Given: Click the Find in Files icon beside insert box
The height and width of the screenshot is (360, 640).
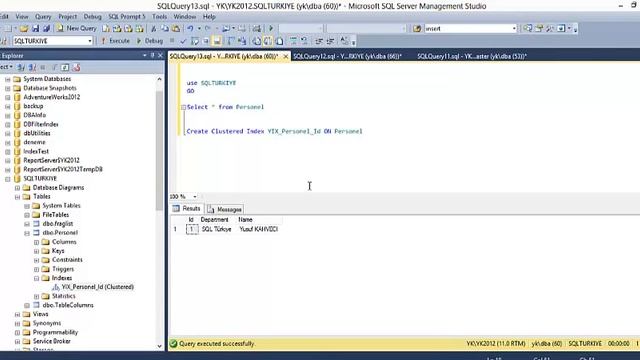Looking at the screenshot, I should [x=417, y=29].
